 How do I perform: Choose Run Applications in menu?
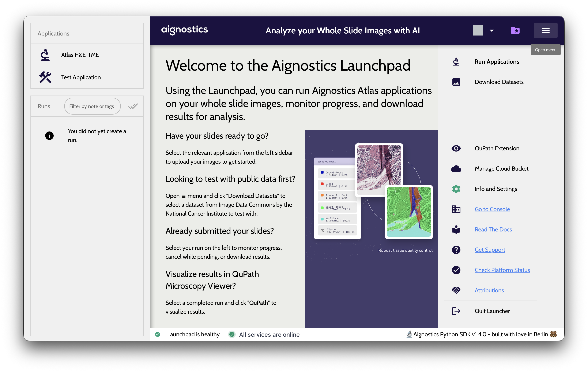(497, 62)
